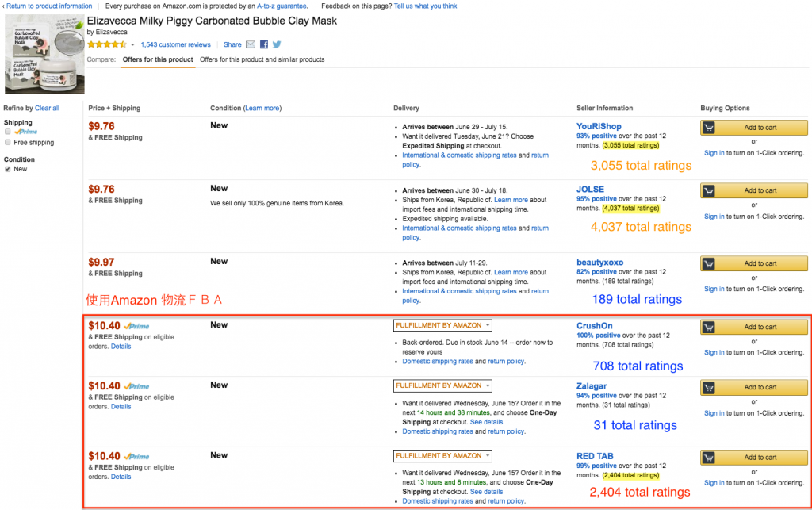Open 1,543 customer reviews link
The height and width of the screenshot is (510, 812).
pyautogui.click(x=175, y=44)
